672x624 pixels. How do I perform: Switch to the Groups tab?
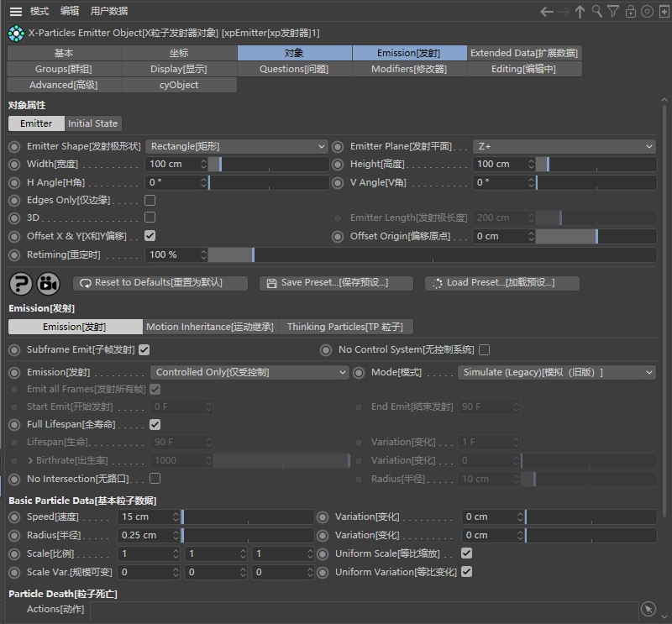[64, 69]
